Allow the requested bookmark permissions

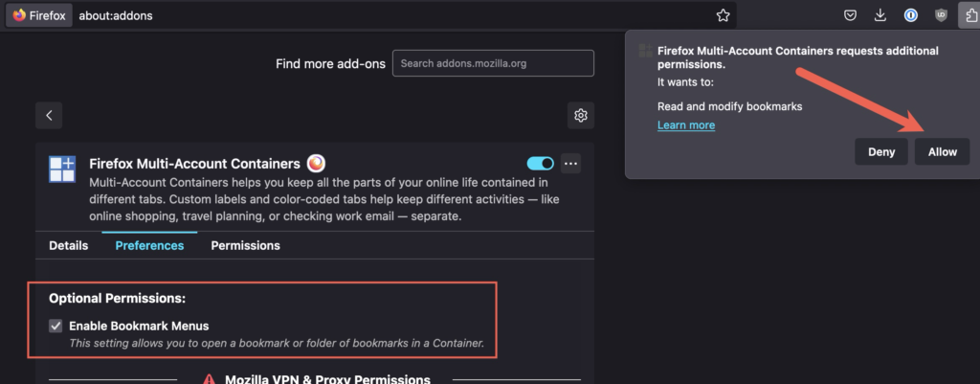coord(942,152)
